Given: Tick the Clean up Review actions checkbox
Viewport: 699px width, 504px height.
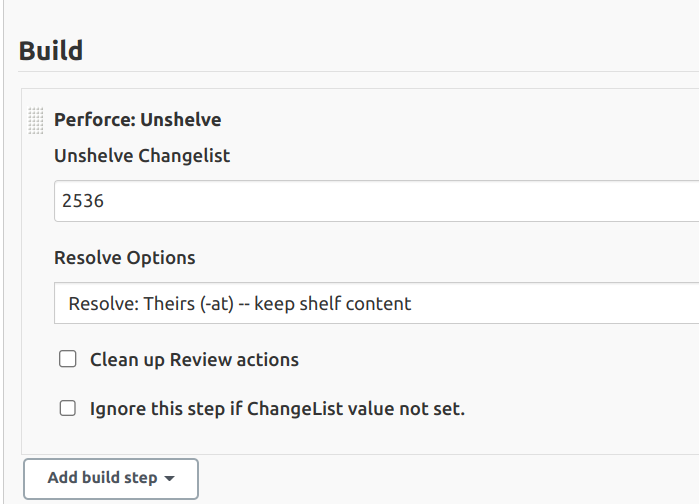Looking at the screenshot, I should point(68,359).
